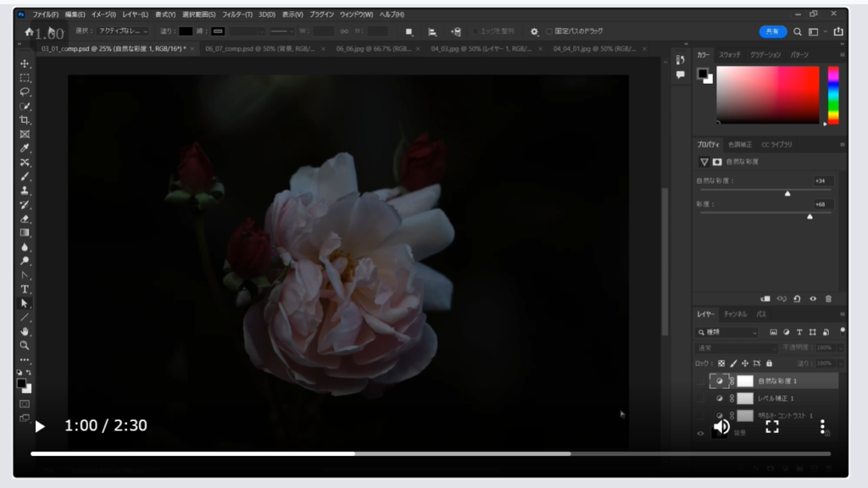Viewport: 868px width, 488px height.
Task: Click the 共有 share button
Action: (772, 31)
